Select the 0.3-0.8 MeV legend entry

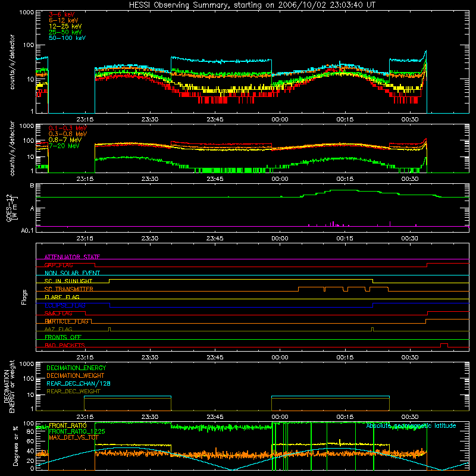coord(68,134)
